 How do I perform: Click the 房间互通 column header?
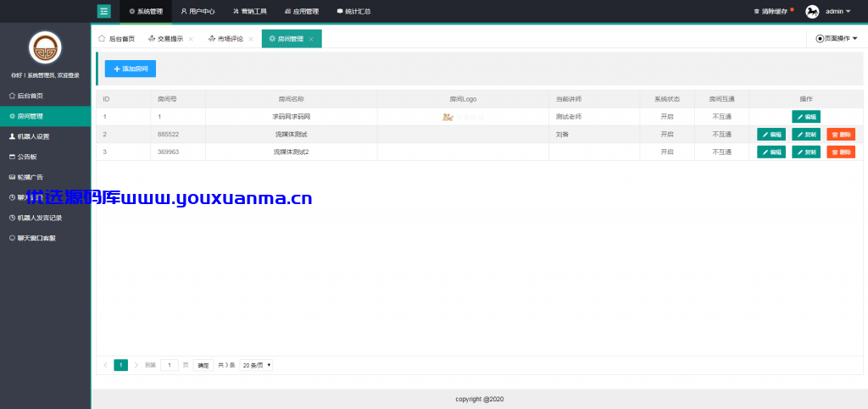coord(722,99)
